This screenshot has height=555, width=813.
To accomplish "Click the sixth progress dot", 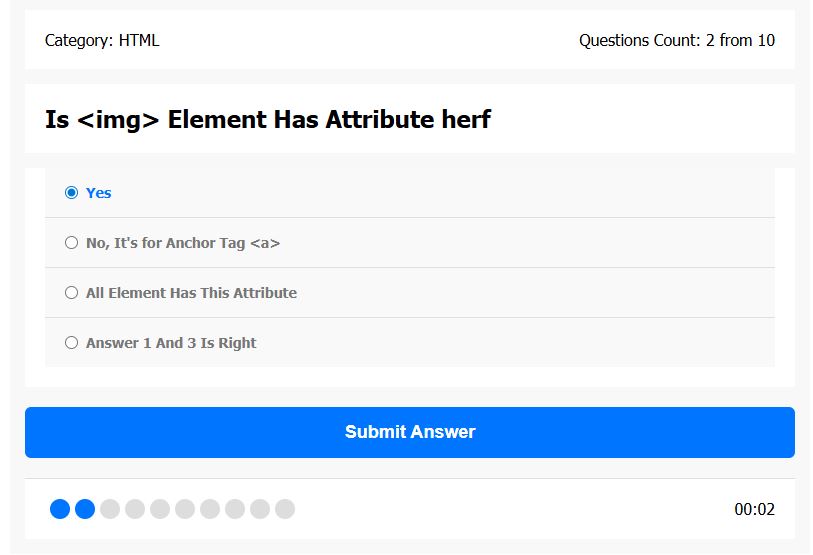I will (185, 509).
